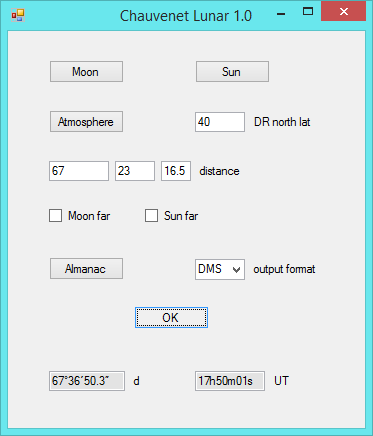Open the Atmosphere button

coord(86,122)
